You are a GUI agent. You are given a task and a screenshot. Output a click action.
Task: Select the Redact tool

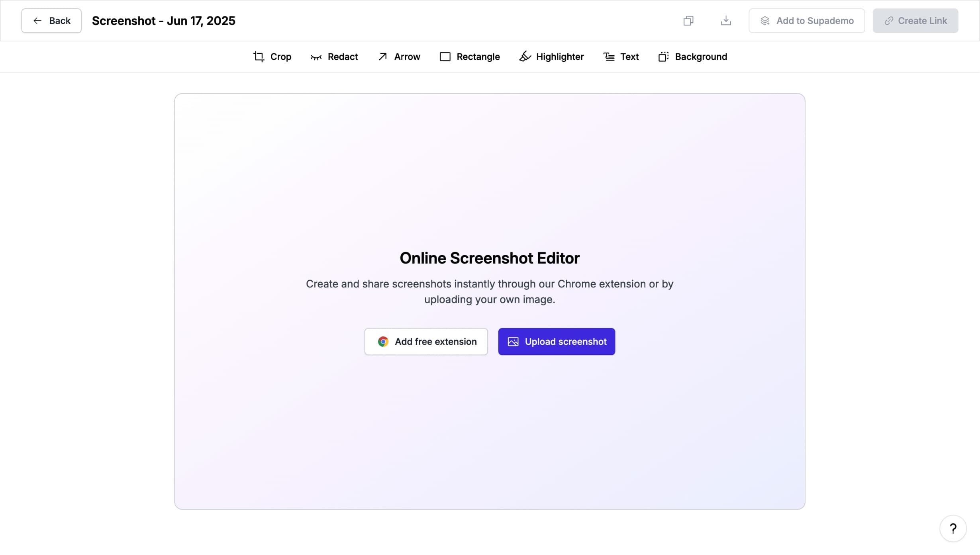pyautogui.click(x=334, y=57)
